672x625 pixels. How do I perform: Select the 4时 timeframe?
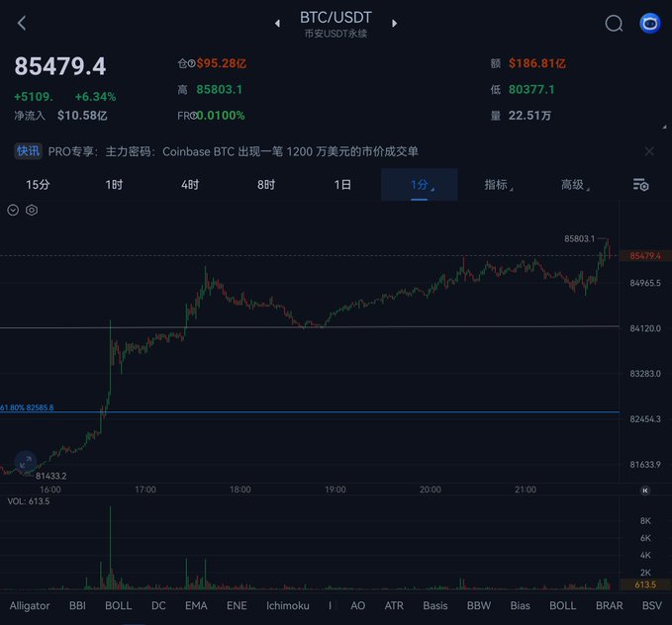(190, 185)
